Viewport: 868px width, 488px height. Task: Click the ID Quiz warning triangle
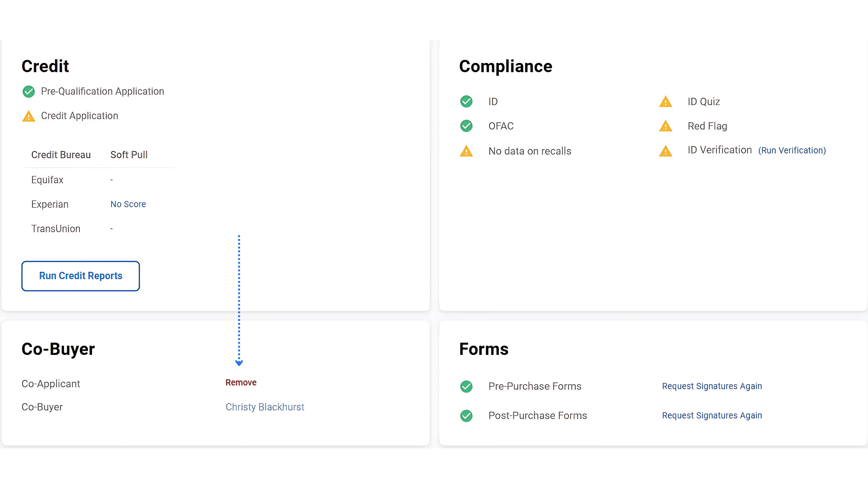pos(666,102)
